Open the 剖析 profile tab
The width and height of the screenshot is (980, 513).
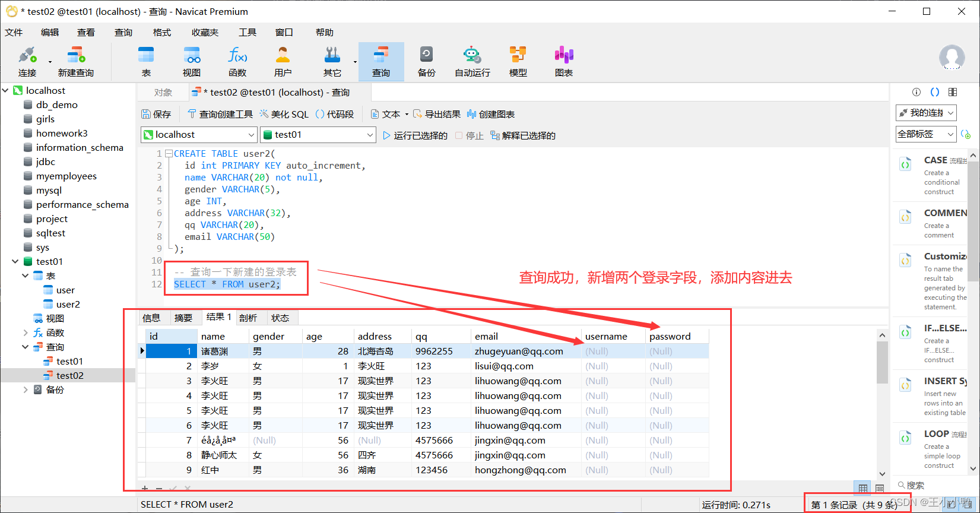click(248, 318)
